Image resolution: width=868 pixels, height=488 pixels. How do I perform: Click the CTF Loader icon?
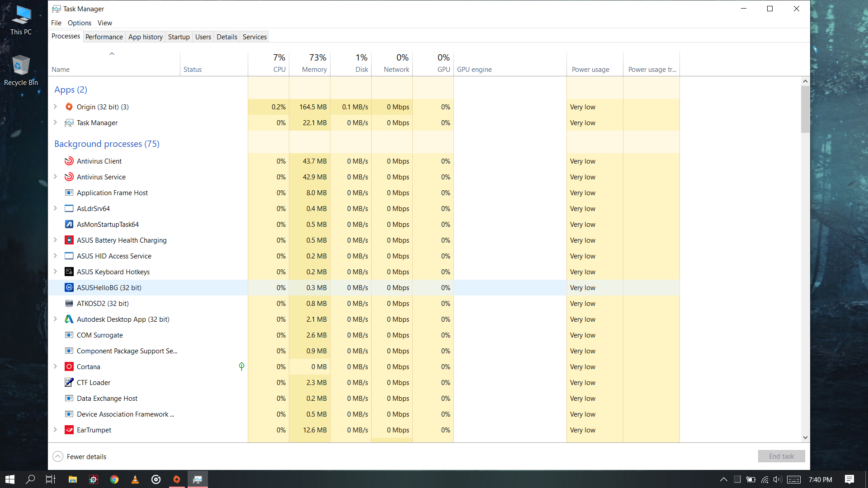point(69,383)
